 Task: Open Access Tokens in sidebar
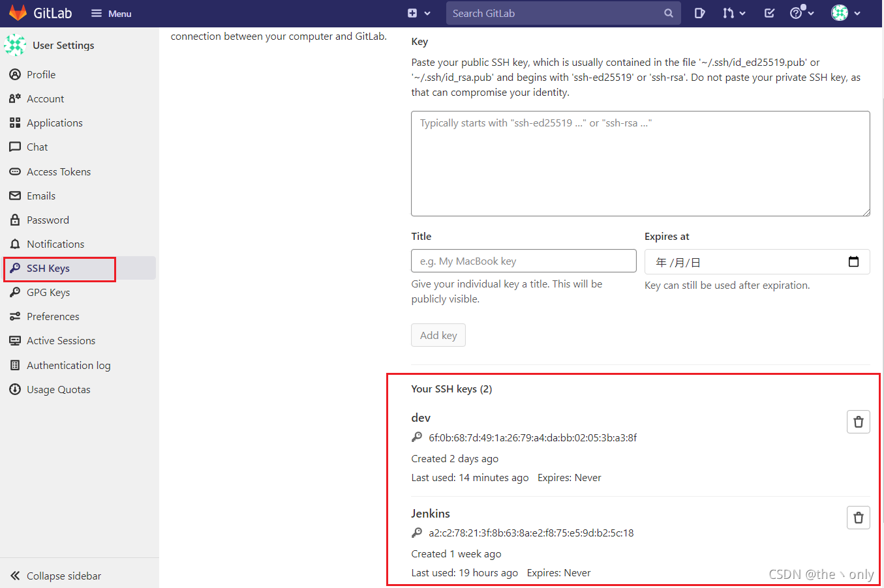click(x=79, y=171)
